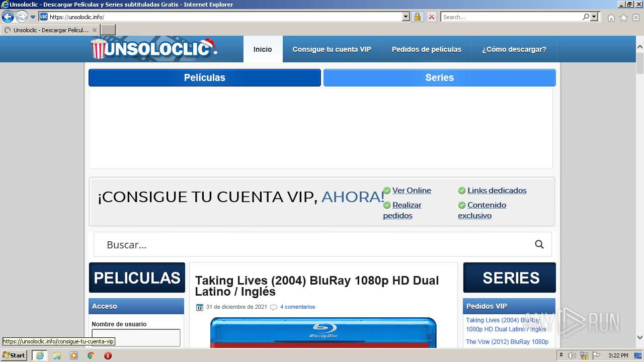Open the file explorer taskbar icon
This screenshot has height=362, width=644.
tap(57, 355)
